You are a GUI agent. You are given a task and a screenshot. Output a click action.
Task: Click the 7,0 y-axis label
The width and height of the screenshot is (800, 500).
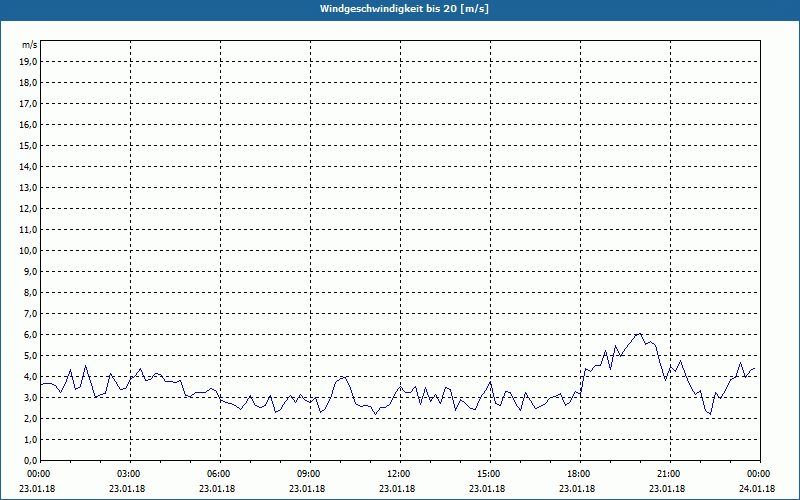(30, 314)
